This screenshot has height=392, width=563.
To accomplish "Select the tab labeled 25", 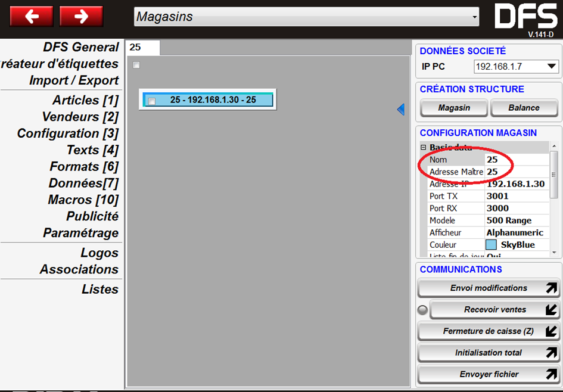I will [x=142, y=47].
